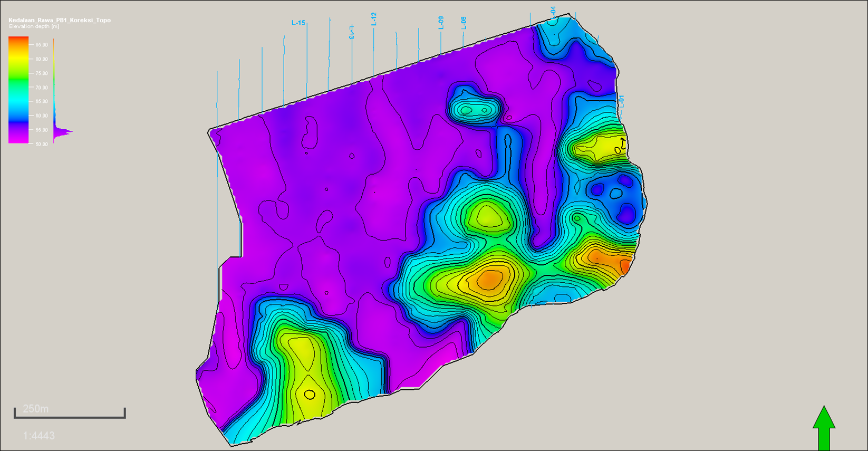Screen dimensions: 868x451
Task: Click the 1:4443 map scale ratio
Action: [38, 436]
